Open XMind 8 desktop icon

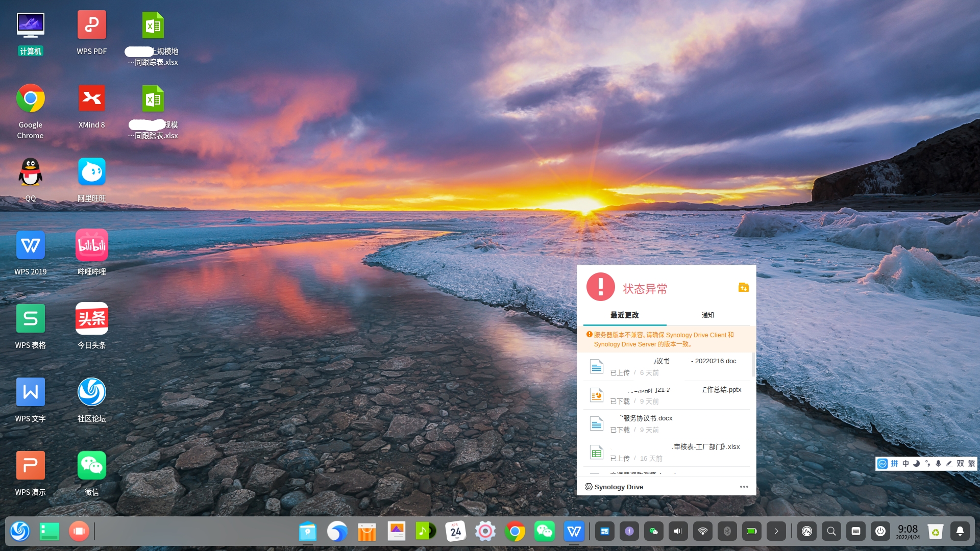click(92, 98)
